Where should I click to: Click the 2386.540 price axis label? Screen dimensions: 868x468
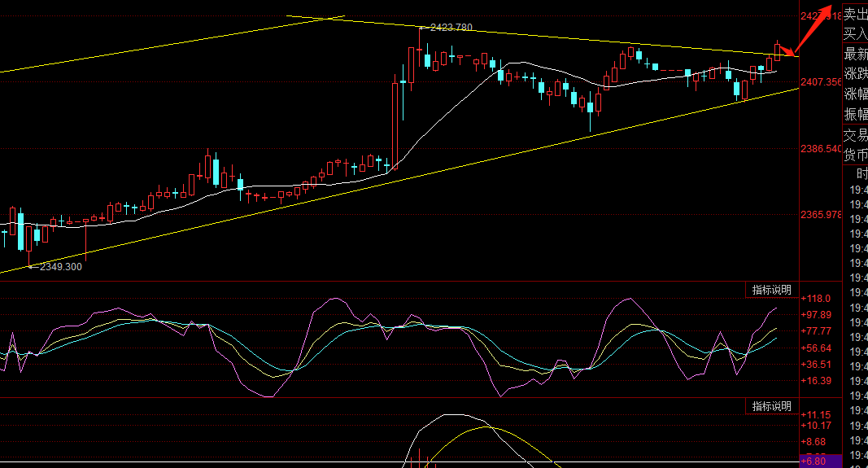coord(821,148)
